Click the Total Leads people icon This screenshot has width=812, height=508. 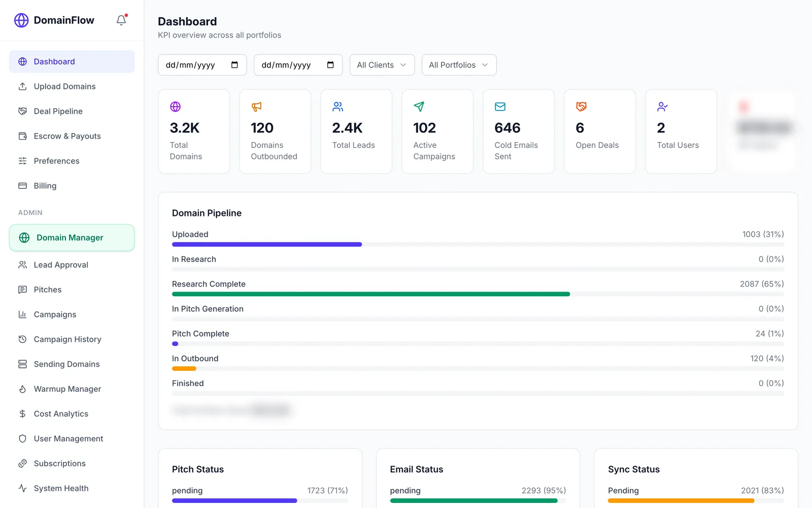pos(337,107)
